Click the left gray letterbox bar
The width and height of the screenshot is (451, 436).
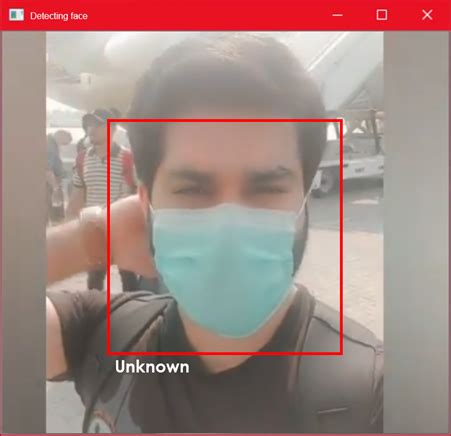pos(24,232)
